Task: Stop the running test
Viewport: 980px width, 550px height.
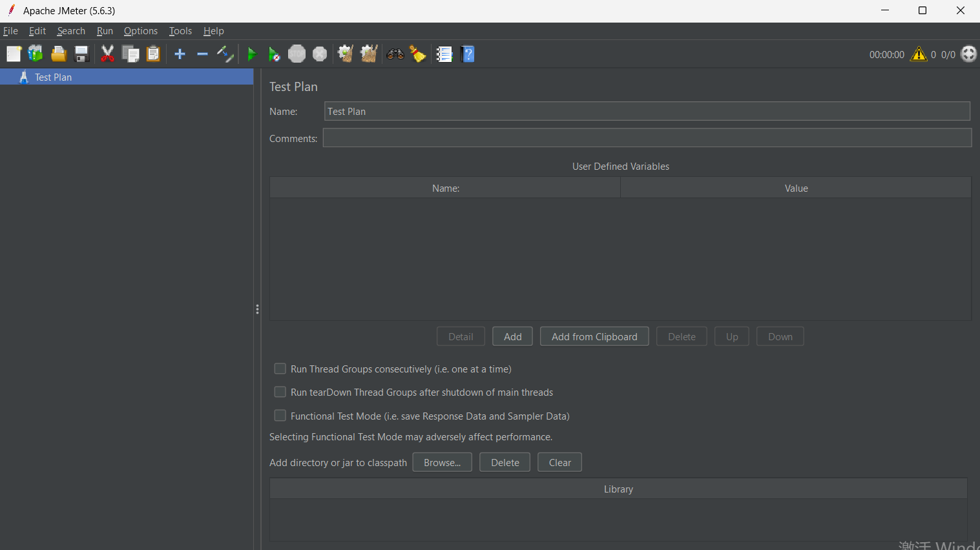Action: pos(297,54)
